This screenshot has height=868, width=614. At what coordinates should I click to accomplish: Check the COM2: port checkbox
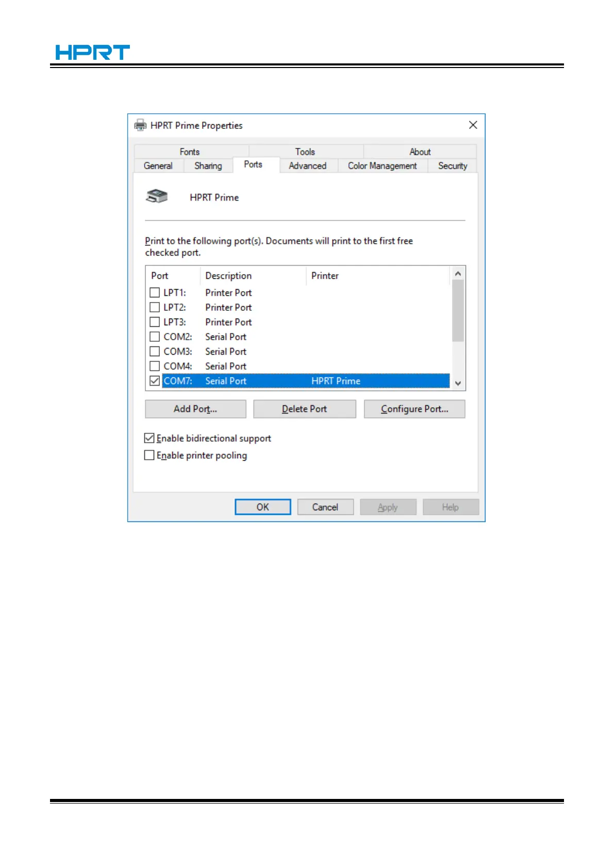[x=155, y=337]
